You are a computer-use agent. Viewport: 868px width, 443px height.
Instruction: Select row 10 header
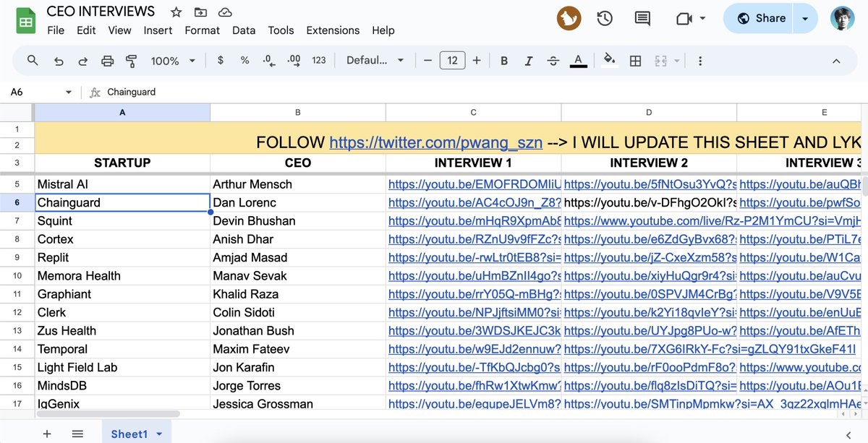pyautogui.click(x=17, y=276)
